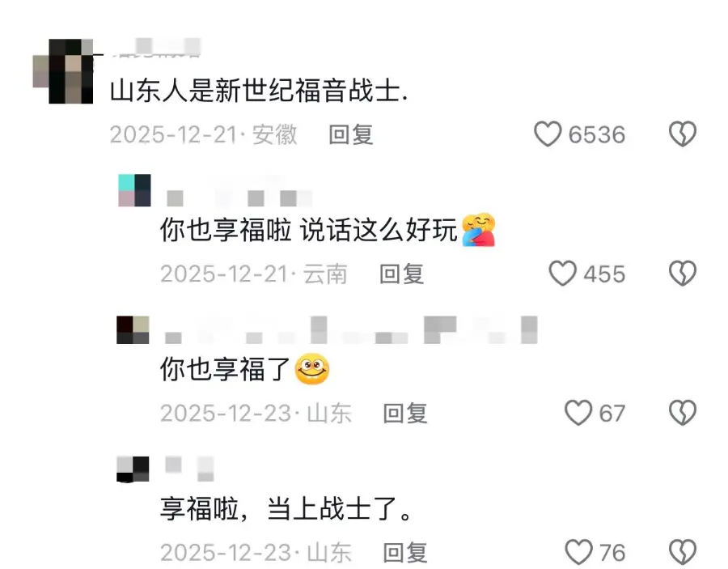
Task: Open avatar beside 你也享福了 reply
Action: pos(133,329)
